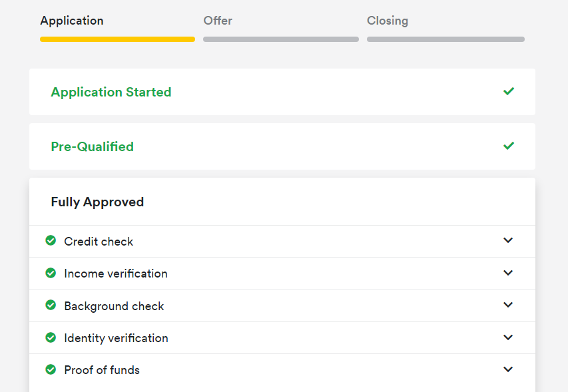Switch to the Offer tab
The height and width of the screenshot is (392, 568).
(218, 21)
